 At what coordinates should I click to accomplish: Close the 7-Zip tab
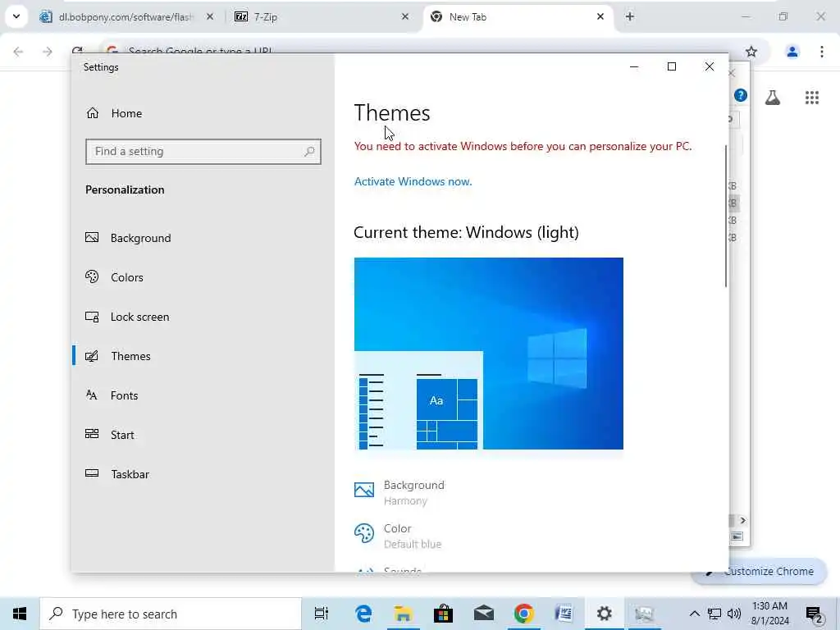405,16
